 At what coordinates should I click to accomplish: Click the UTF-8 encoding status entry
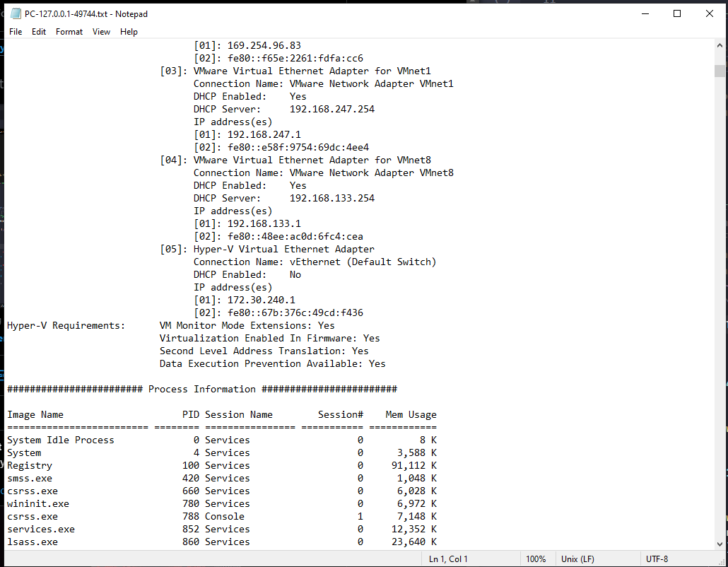(x=657, y=559)
